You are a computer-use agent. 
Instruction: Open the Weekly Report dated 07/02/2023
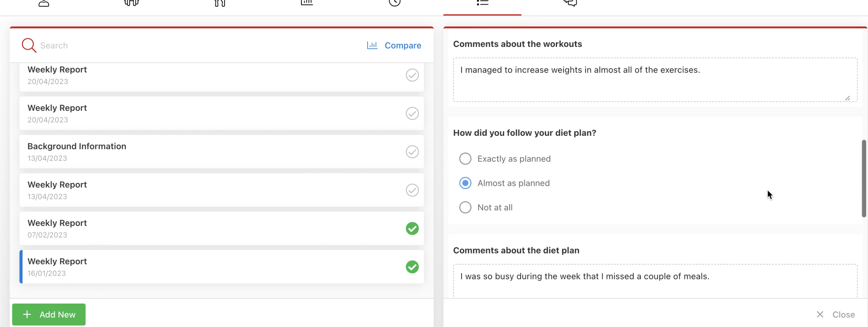point(221,228)
